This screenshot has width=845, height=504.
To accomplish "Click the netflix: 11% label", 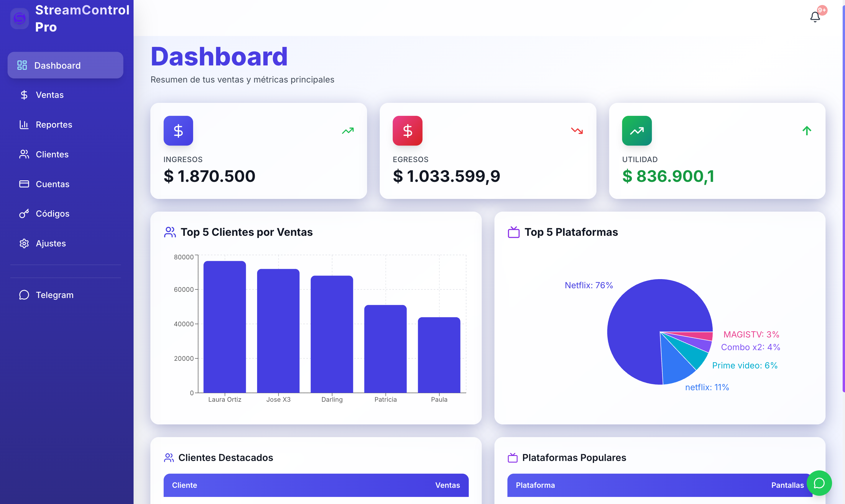I will click(707, 387).
